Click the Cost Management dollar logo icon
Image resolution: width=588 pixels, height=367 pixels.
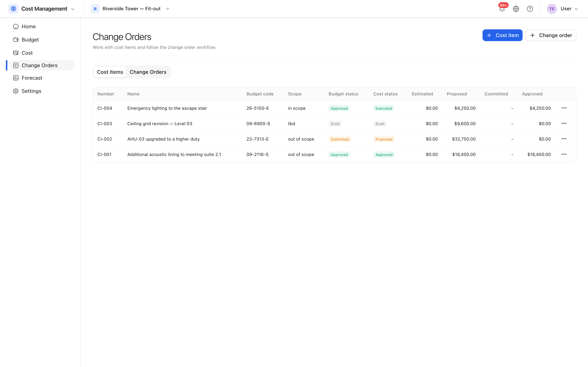(13, 9)
